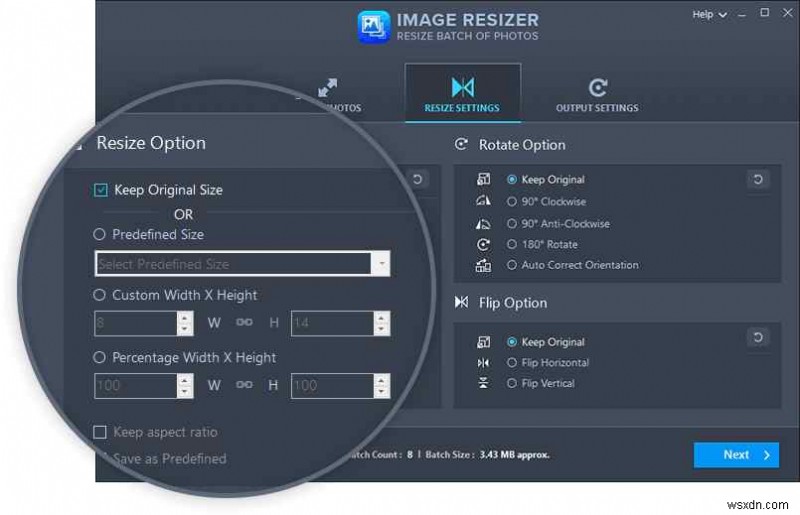Click the Rotate Option header icon
800x515 pixels.
pyautogui.click(x=461, y=144)
